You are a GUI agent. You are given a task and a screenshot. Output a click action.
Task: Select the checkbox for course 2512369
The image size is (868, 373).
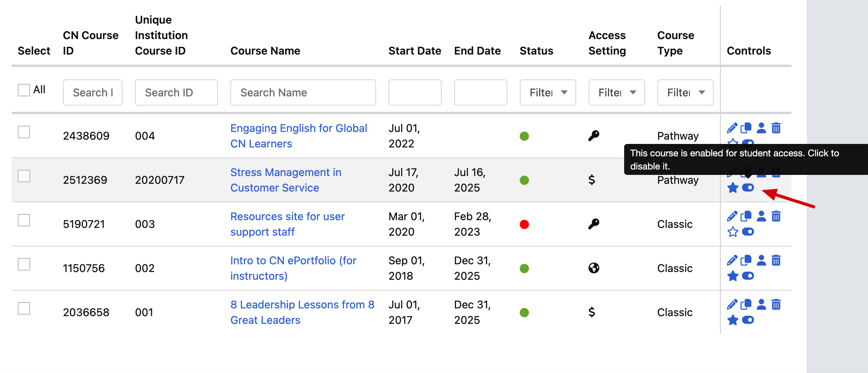(x=24, y=176)
